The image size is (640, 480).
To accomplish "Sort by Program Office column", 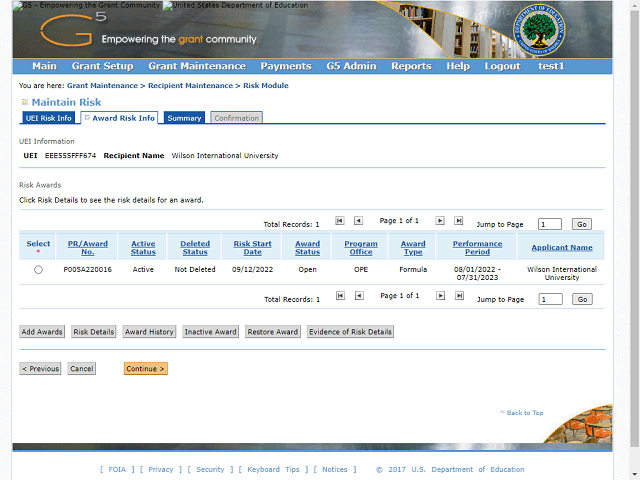I will 361,248.
